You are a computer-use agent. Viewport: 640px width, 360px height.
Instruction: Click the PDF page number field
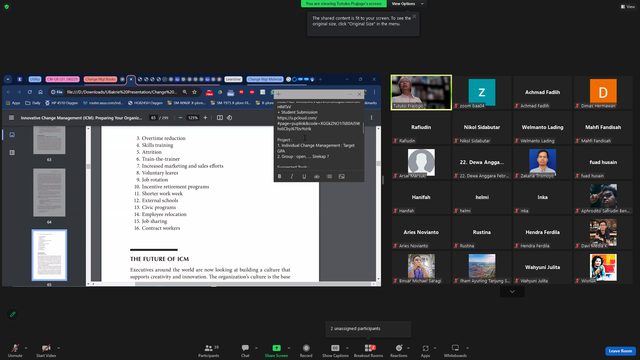pos(153,118)
